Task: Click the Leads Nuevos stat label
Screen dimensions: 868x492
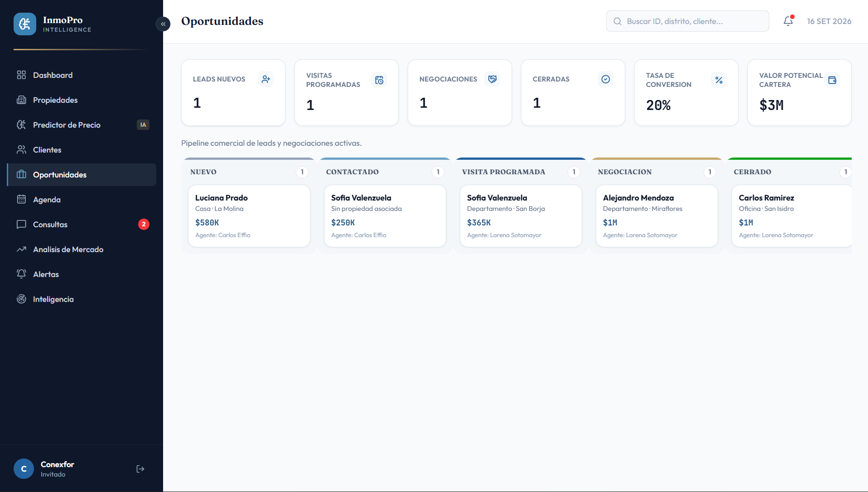Action: coord(219,79)
